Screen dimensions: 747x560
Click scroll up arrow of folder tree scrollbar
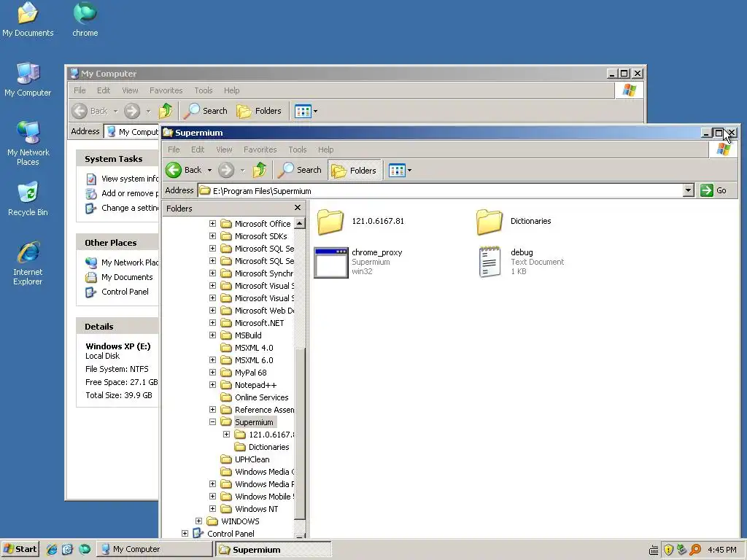[299, 223]
